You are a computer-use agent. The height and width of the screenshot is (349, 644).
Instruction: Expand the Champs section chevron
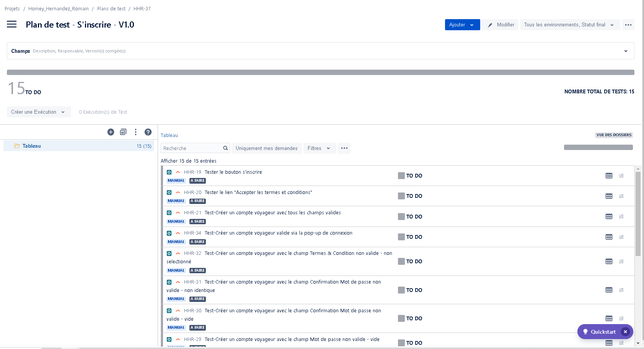tap(626, 51)
